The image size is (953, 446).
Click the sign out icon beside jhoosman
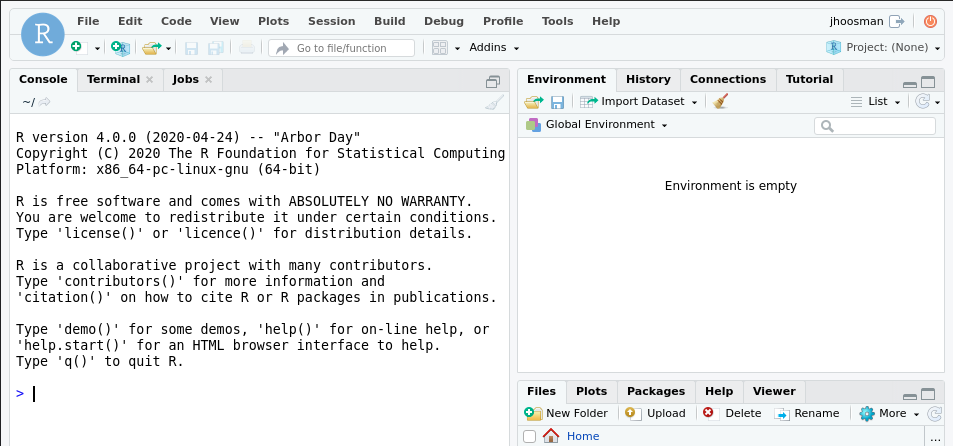pos(896,21)
